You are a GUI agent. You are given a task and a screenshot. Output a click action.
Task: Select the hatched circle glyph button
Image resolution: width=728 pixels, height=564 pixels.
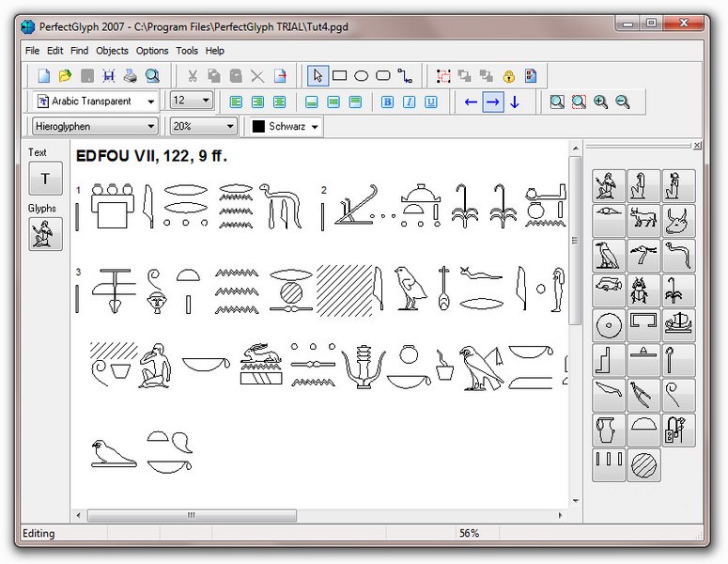pos(643,464)
